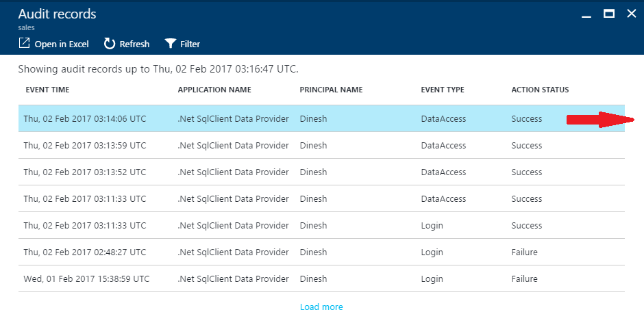Click the Application Name column header

pos(214,90)
